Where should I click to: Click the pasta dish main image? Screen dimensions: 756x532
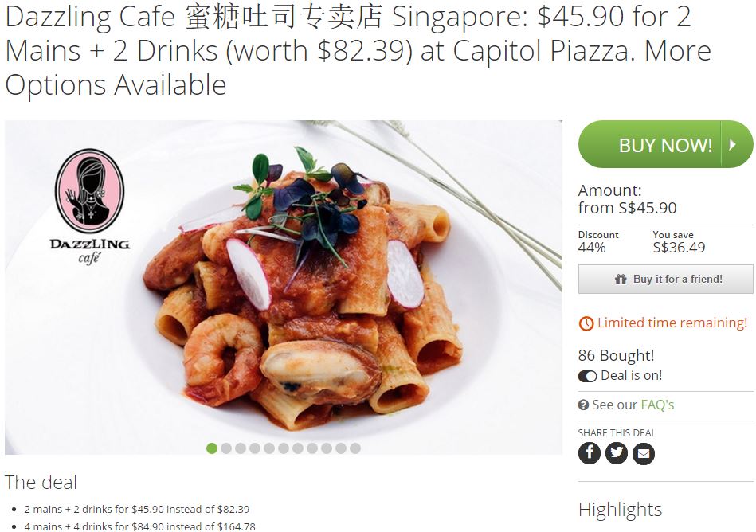(x=284, y=288)
